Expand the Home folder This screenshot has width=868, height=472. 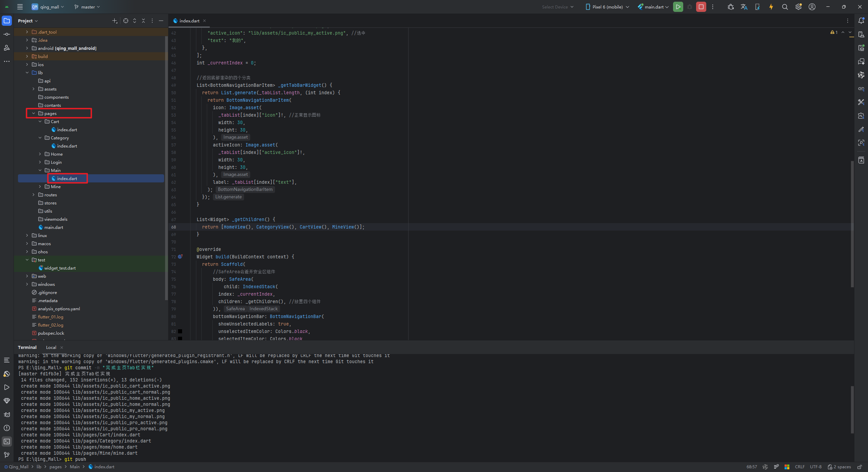pyautogui.click(x=40, y=154)
